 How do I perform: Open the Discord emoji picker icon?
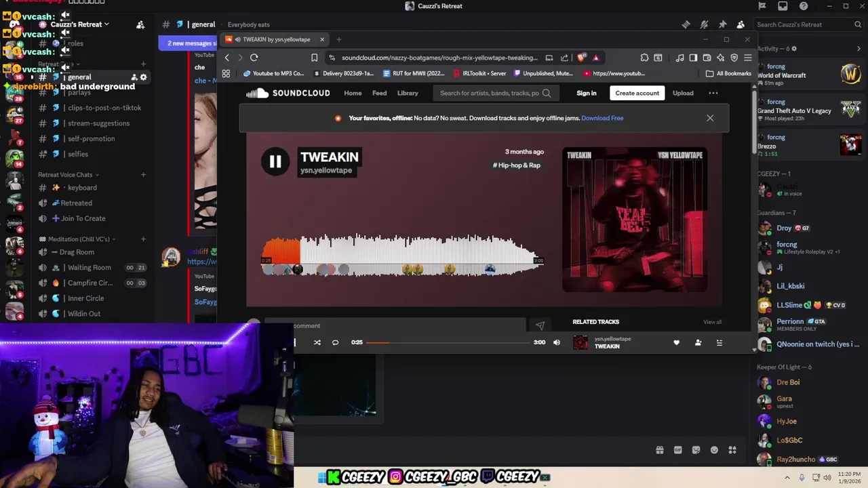click(x=714, y=450)
